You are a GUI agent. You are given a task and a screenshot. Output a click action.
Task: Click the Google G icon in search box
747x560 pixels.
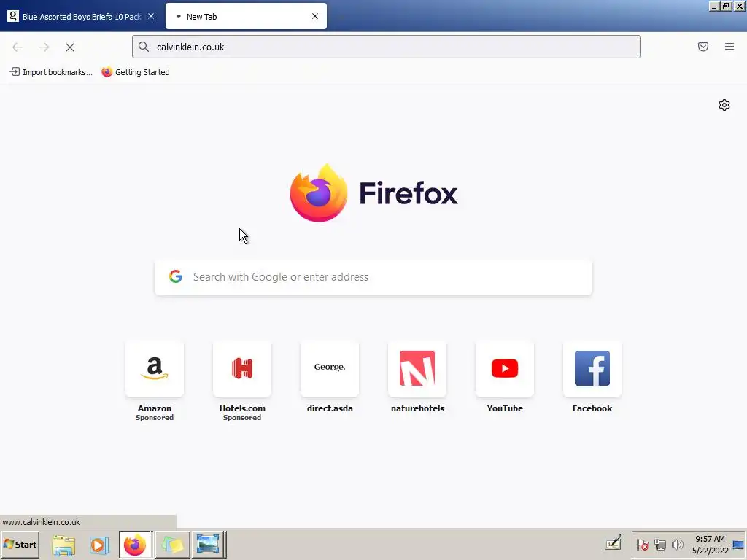tap(176, 276)
